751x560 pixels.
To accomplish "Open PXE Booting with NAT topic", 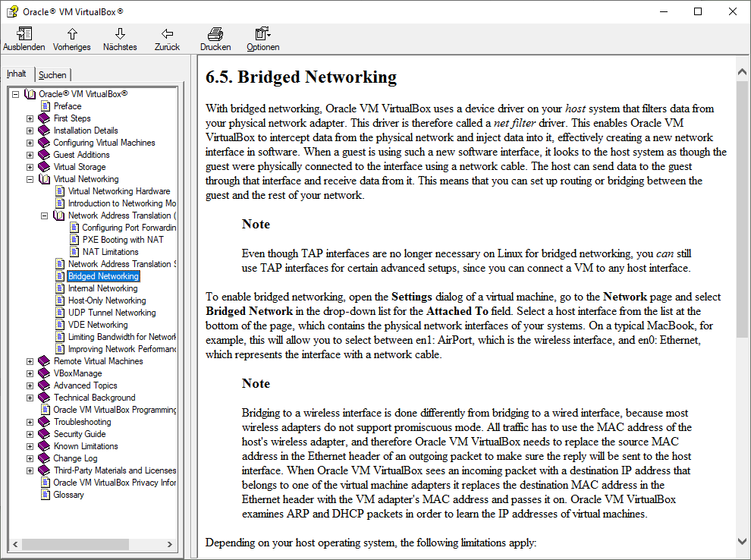I will click(x=123, y=240).
